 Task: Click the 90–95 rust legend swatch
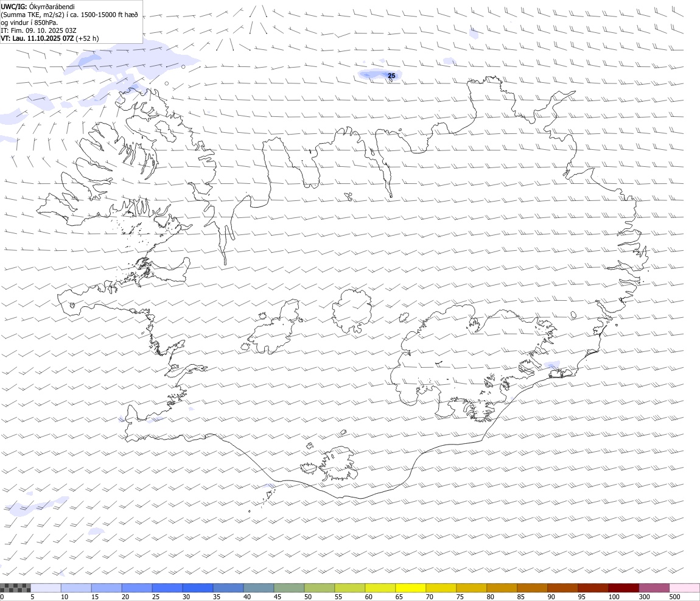562,588
